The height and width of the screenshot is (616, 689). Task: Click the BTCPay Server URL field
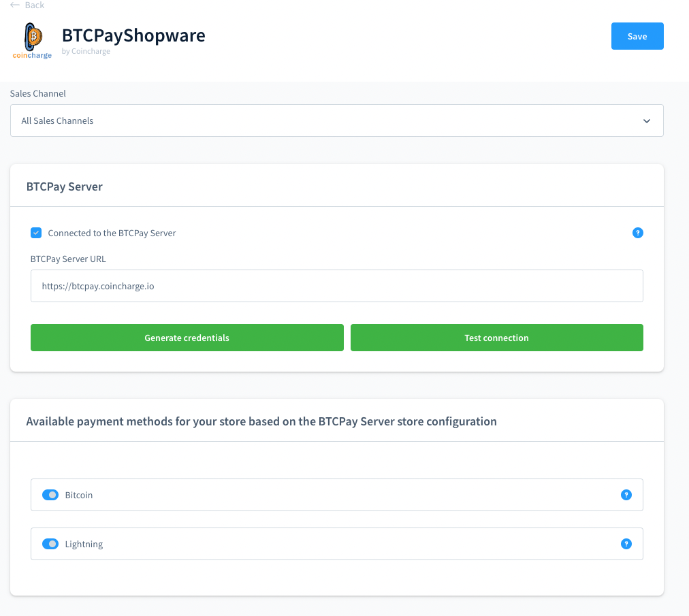click(336, 286)
